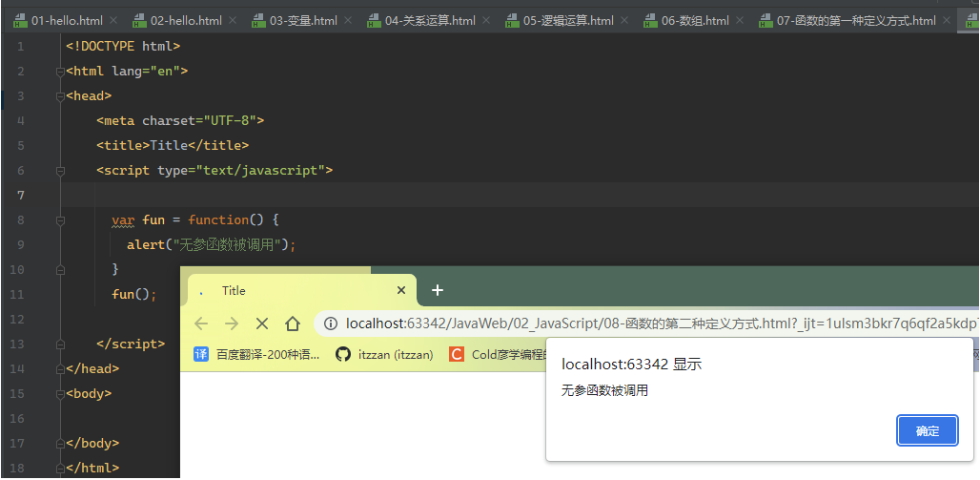The image size is (980, 480).
Task: Click 确定 in the alert dialog
Action: pos(928,430)
